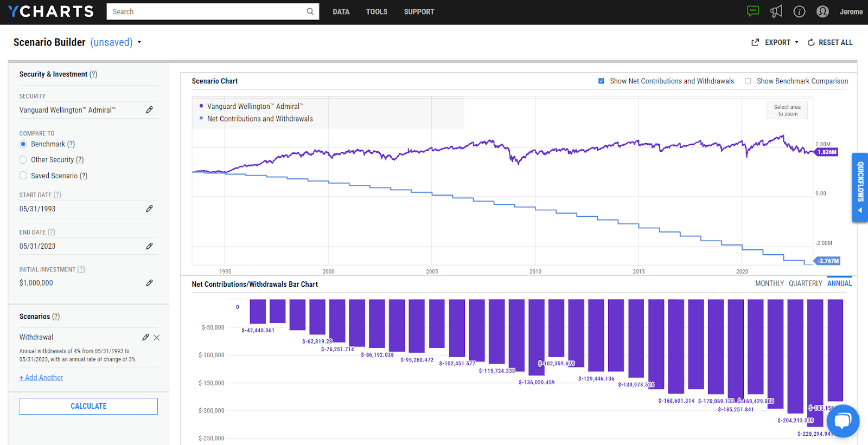The height and width of the screenshot is (445, 868).
Task: Switch bar chart to MONTHLY view
Action: point(769,283)
